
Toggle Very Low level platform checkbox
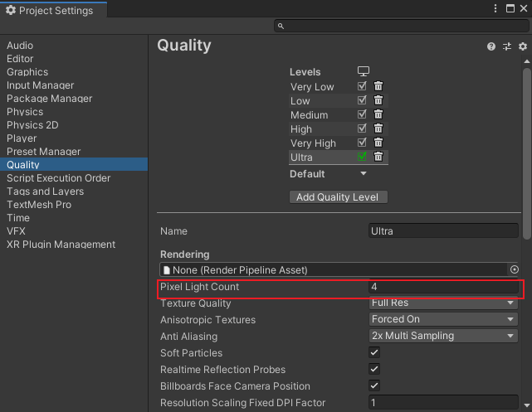(x=362, y=86)
